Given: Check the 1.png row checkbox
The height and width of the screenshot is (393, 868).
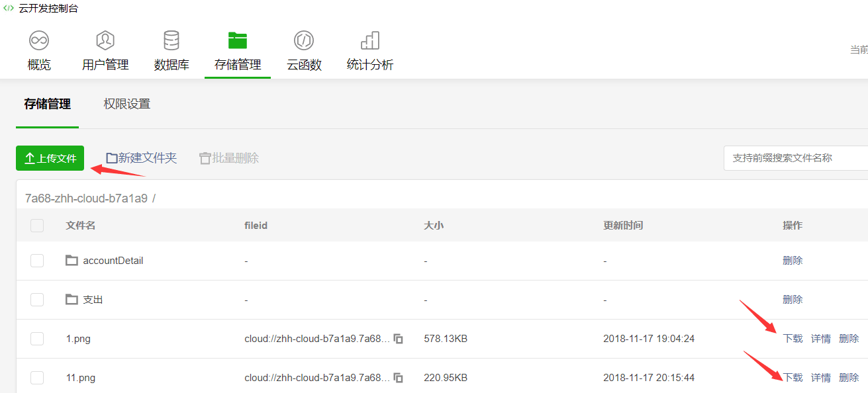Looking at the screenshot, I should pyautogui.click(x=37, y=339).
